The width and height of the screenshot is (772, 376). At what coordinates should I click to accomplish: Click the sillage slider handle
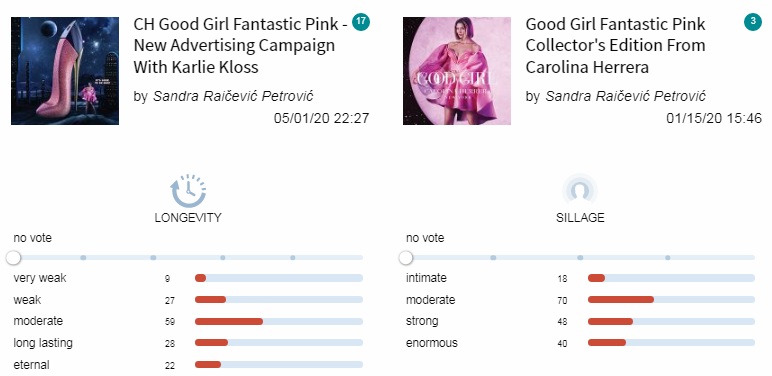(406, 257)
